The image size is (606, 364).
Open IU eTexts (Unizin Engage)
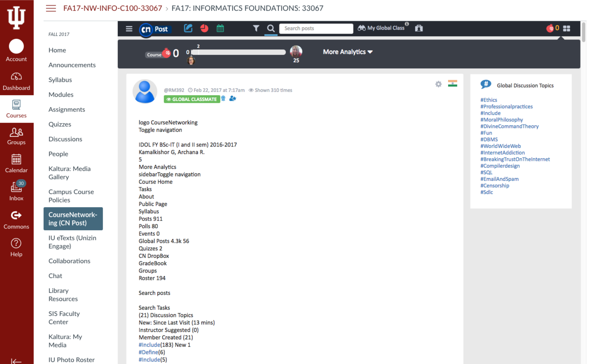click(x=72, y=242)
